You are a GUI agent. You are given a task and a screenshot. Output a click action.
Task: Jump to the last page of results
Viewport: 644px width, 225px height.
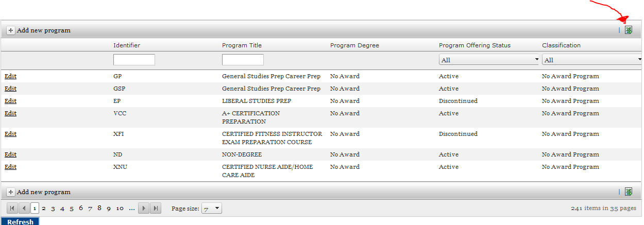(x=156, y=209)
